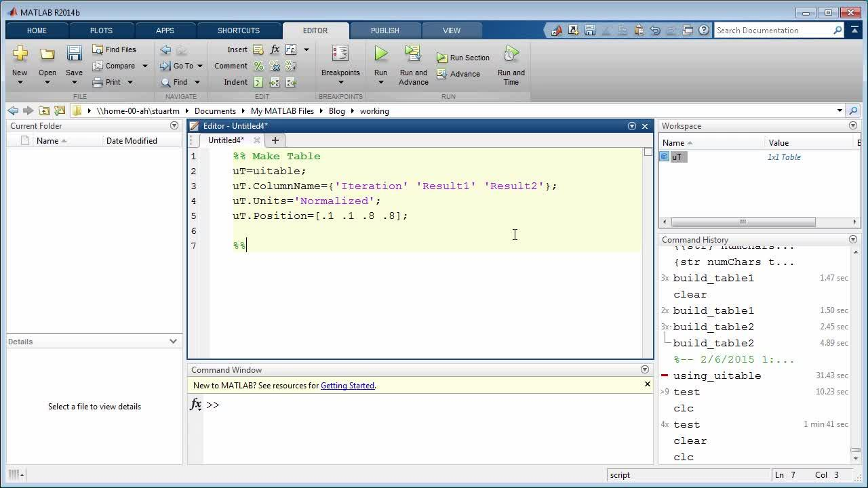Open the Help question mark icon
This screenshot has width=868, height=488.
[x=704, y=30]
